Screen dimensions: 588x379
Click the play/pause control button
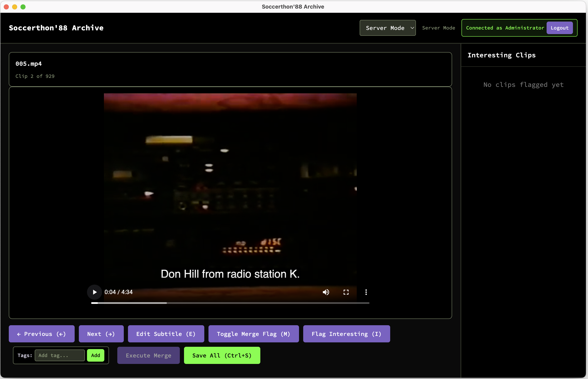tap(94, 292)
